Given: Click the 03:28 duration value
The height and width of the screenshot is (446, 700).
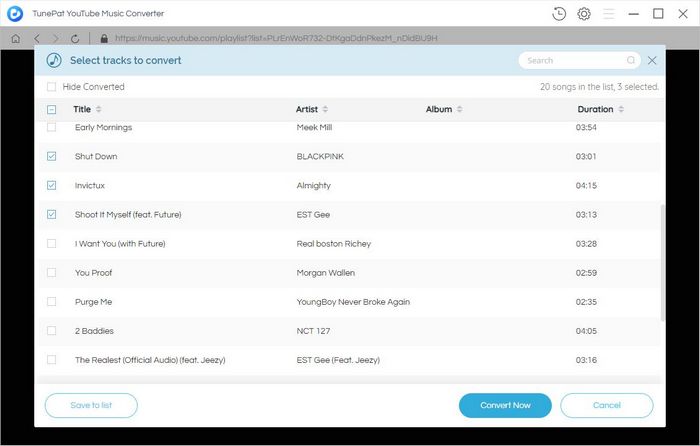Looking at the screenshot, I should point(586,244).
